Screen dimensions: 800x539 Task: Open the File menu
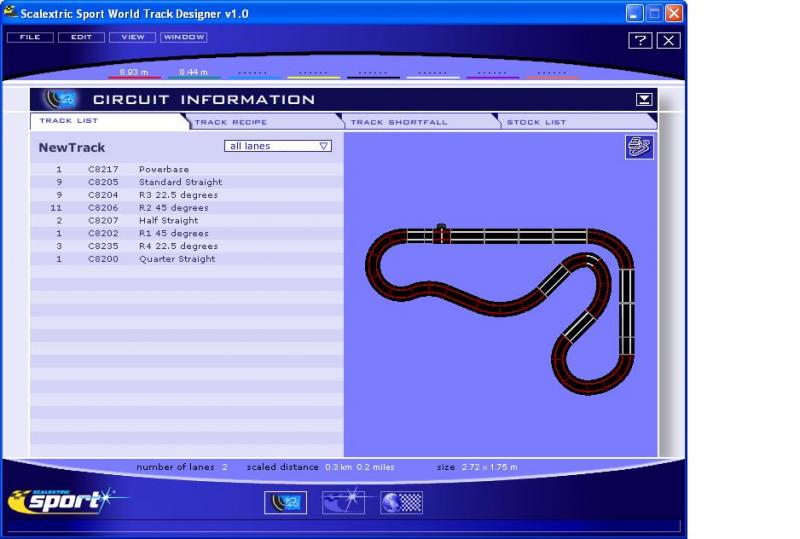[x=30, y=37]
